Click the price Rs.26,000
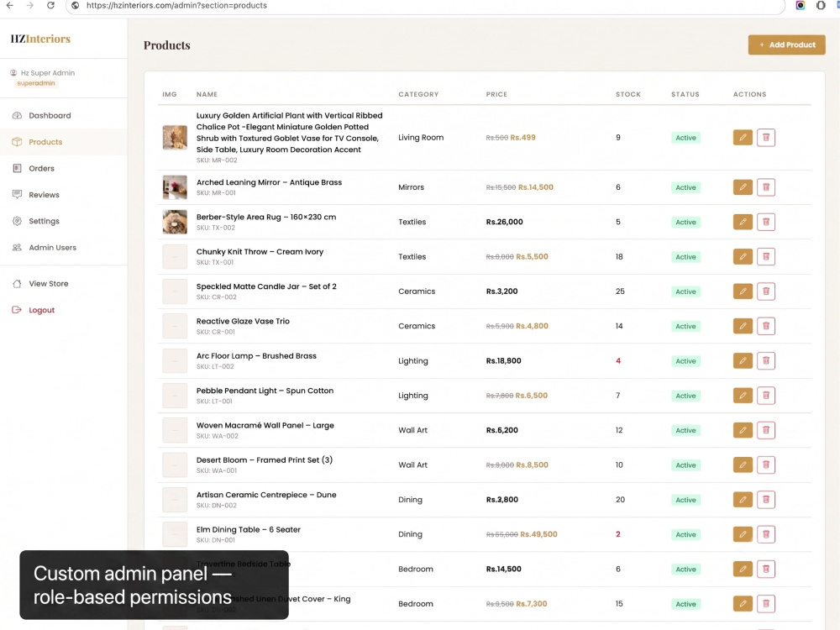Screen dimensions: 840x630 [x=504, y=222]
